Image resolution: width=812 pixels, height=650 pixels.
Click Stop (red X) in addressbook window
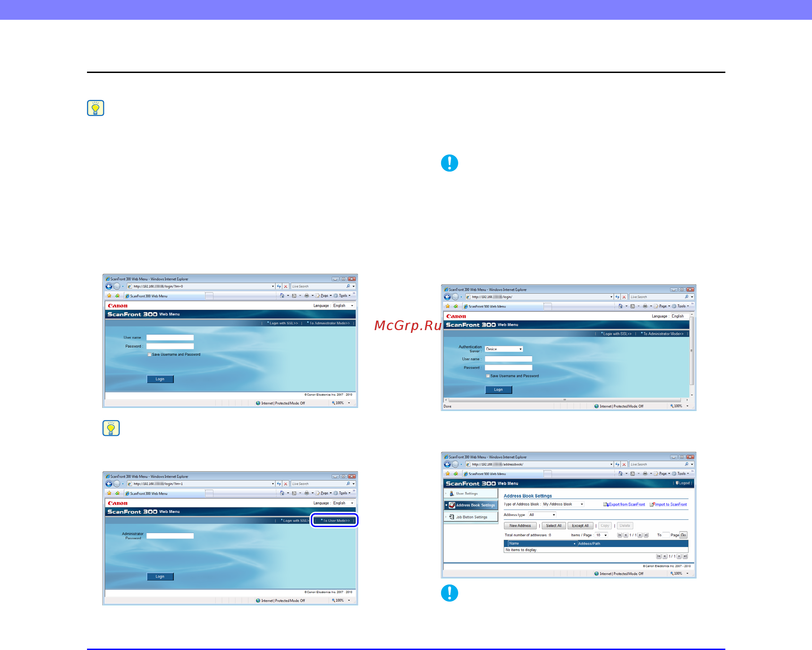click(624, 464)
